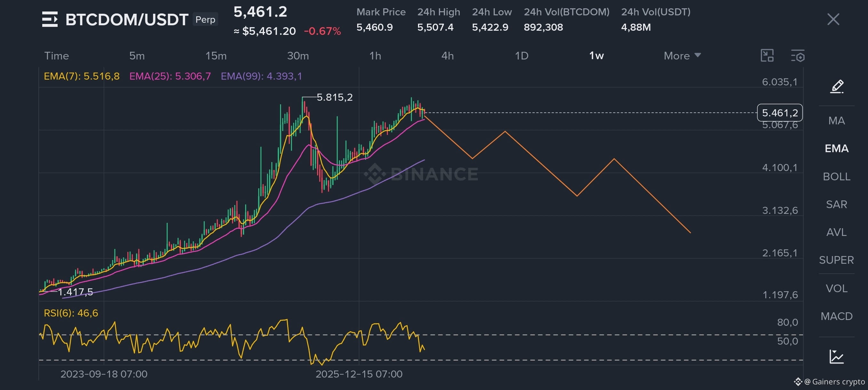Click the 4.100,1 price axis label
Screen dimensions: 868x390
click(780, 167)
